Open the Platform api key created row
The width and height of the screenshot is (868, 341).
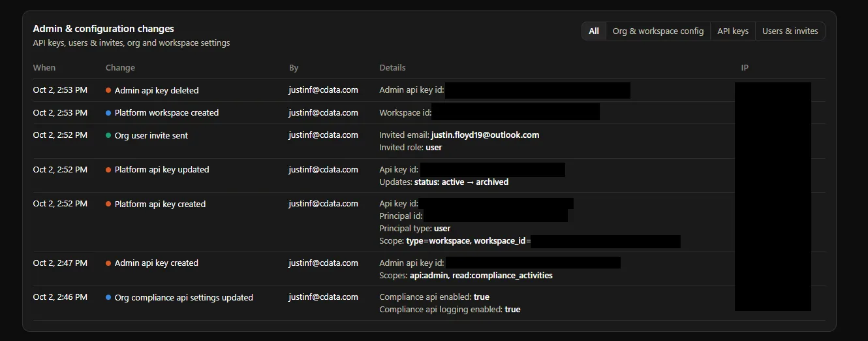[x=429, y=222]
